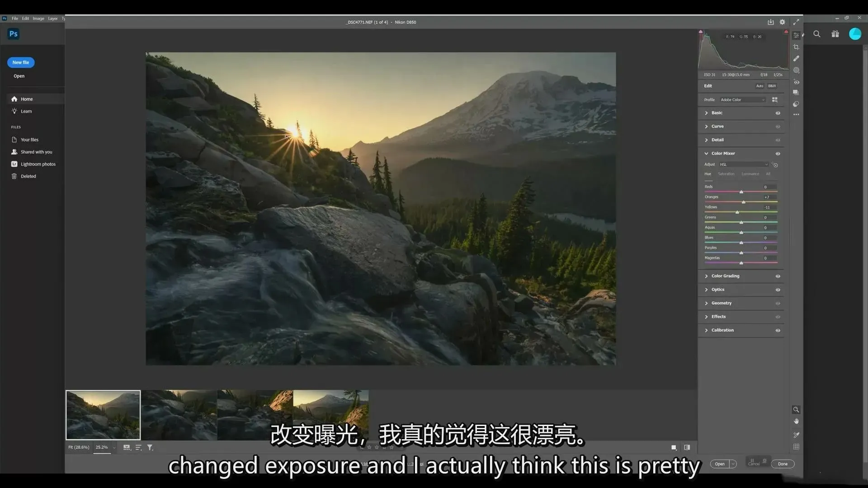This screenshot has height=488, width=868.
Task: Expand the Curve panel
Action: [717, 127]
